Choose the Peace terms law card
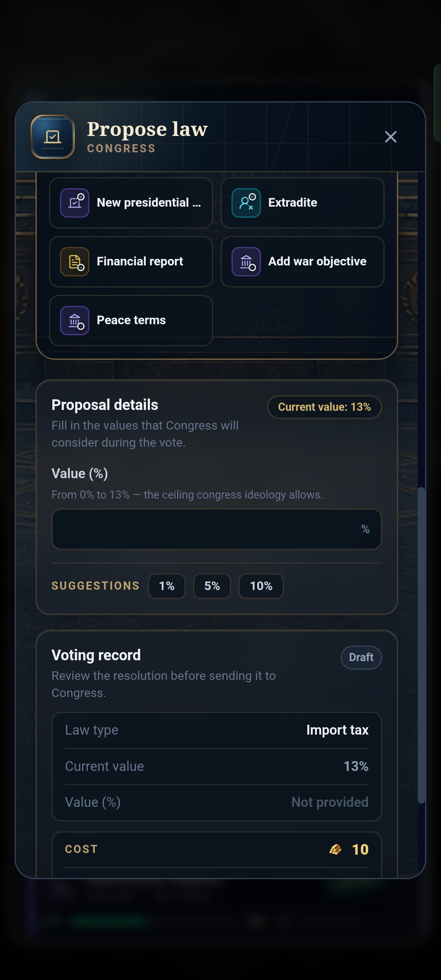The height and width of the screenshot is (980, 441). 131,321
